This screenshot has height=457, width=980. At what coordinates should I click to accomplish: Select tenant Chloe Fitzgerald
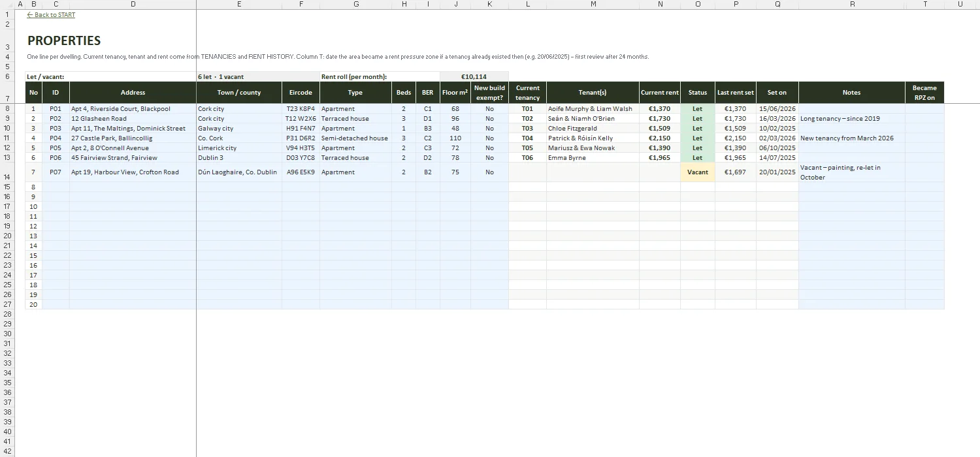coord(593,129)
